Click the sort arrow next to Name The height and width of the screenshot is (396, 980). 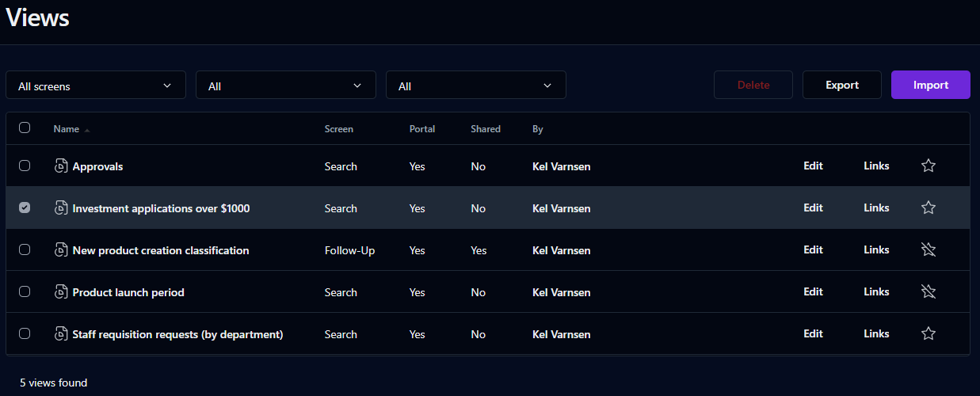click(87, 130)
